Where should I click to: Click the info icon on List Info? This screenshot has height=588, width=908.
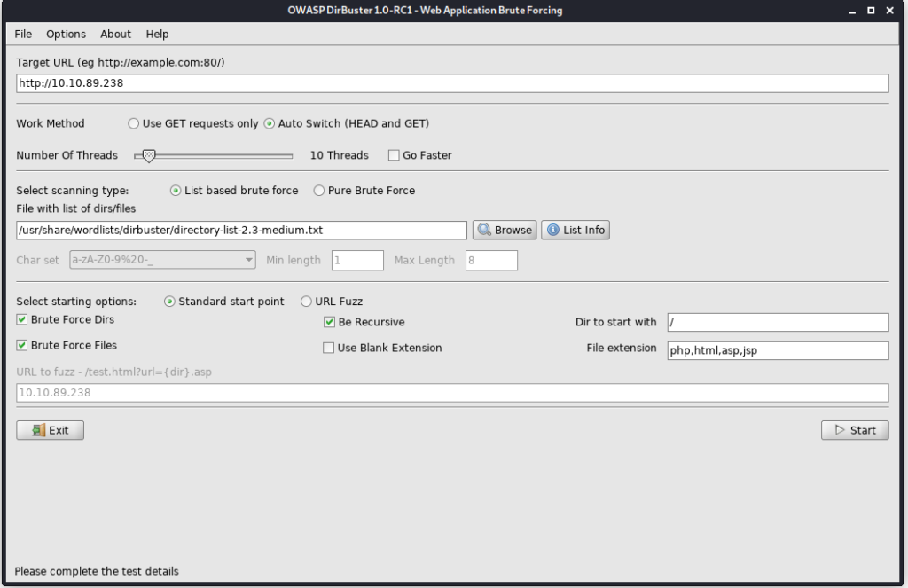pos(553,230)
